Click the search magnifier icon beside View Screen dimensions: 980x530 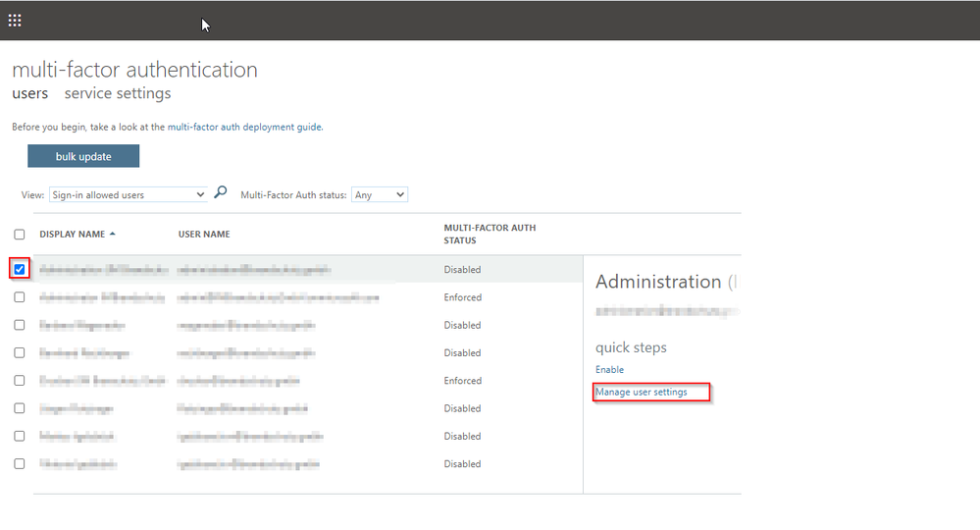click(x=221, y=193)
